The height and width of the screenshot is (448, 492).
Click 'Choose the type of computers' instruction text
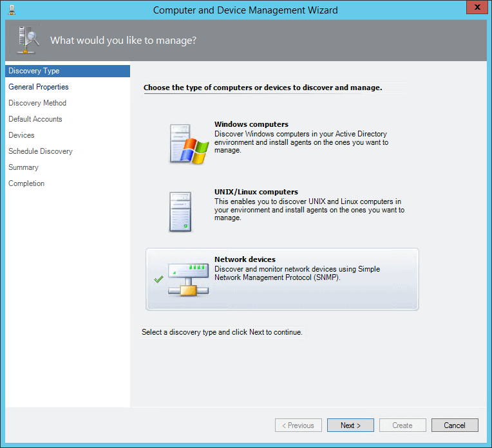tap(263, 88)
